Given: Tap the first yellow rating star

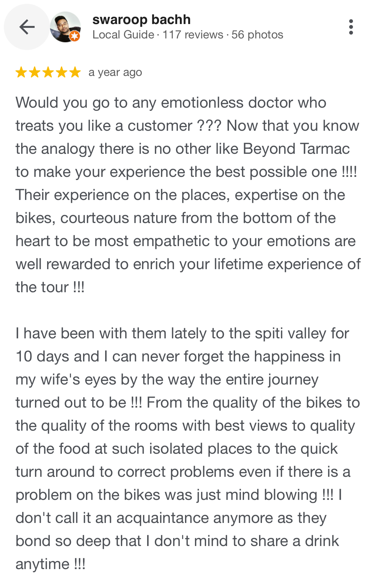Looking at the screenshot, I should point(21,72).
